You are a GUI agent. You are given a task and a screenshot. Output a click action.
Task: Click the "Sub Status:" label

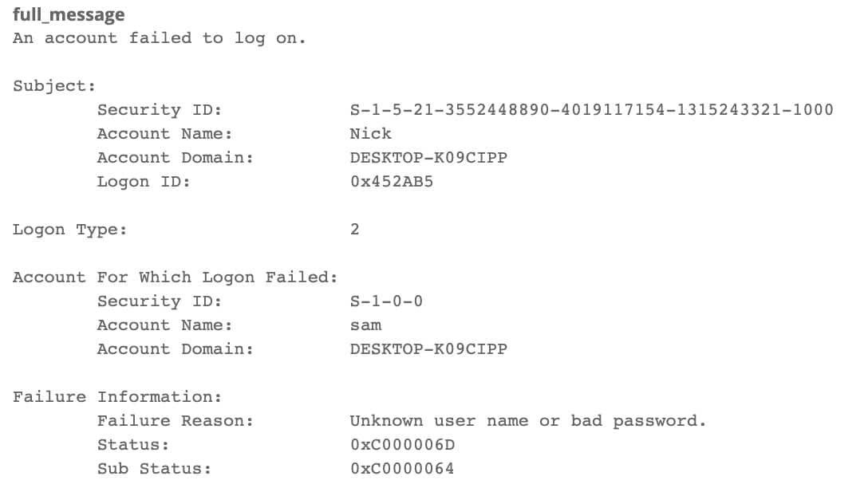[x=155, y=469]
